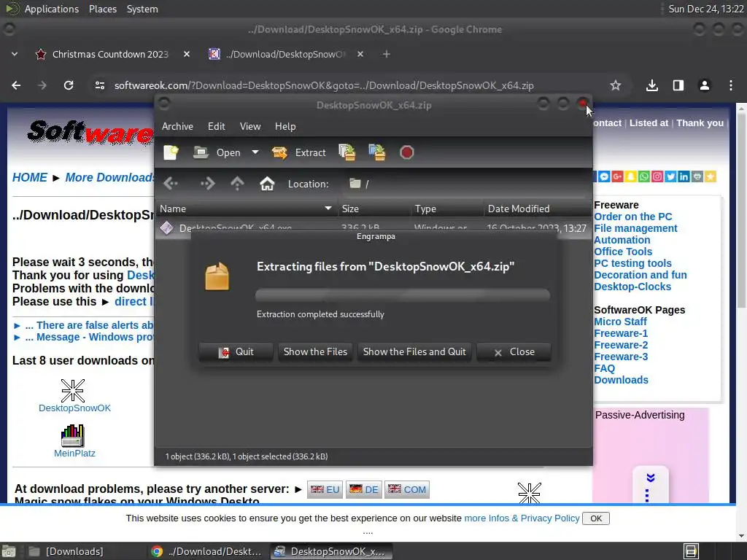Switch to the Christmas Countdown 2023 tab
Viewport: 747px width, 560px height.
click(x=110, y=54)
